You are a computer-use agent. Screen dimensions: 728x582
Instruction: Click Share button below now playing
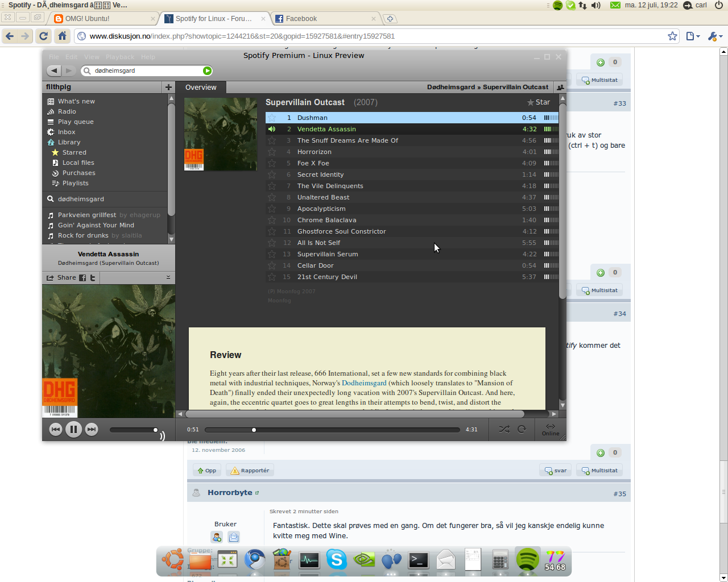(x=61, y=277)
